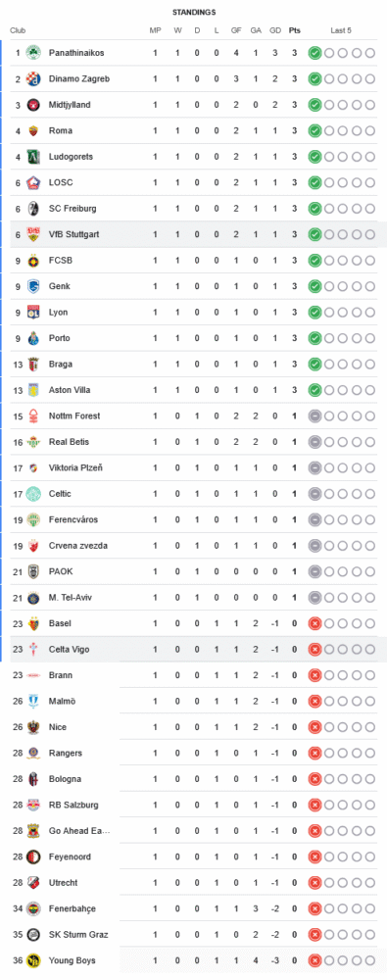Open the SK Sturm Graz team link
Viewport: 387px width, 980px height.
(78, 935)
